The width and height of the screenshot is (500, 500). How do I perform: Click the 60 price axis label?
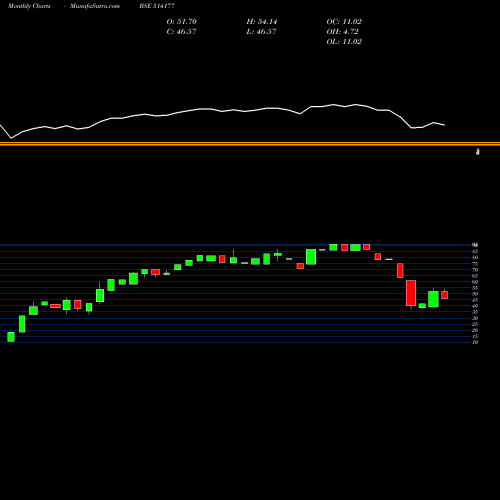475,282
